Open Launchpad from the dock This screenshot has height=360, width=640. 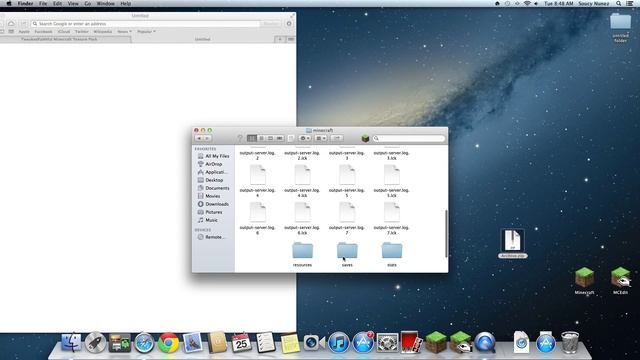tap(96, 342)
